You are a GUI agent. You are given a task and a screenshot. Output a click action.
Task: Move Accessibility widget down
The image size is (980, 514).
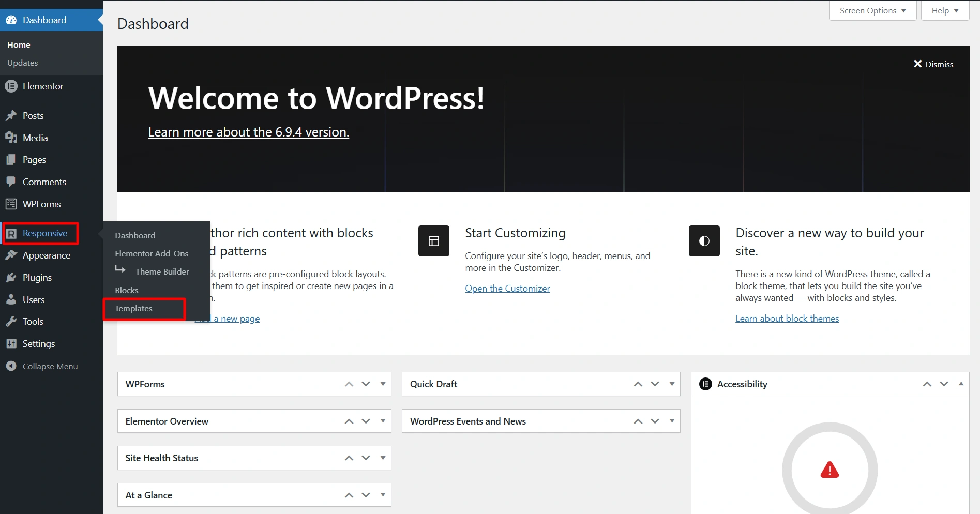(944, 384)
